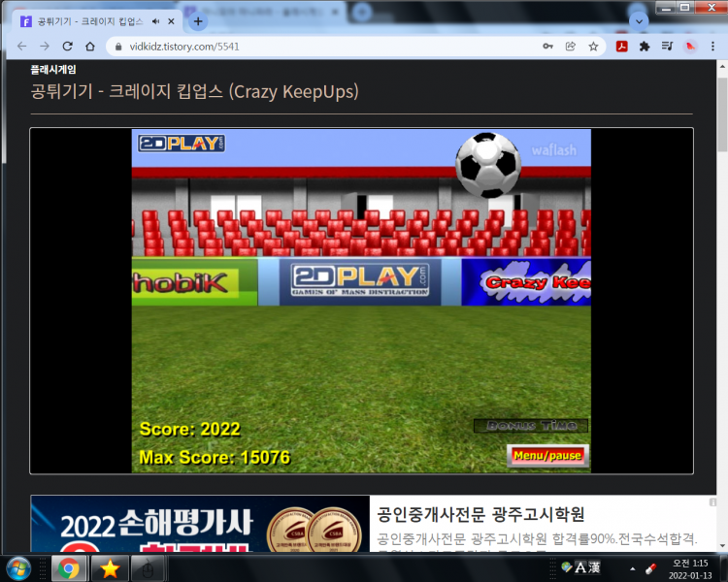Close the 공튀기기 tab
The image size is (728, 582).
tap(171, 21)
